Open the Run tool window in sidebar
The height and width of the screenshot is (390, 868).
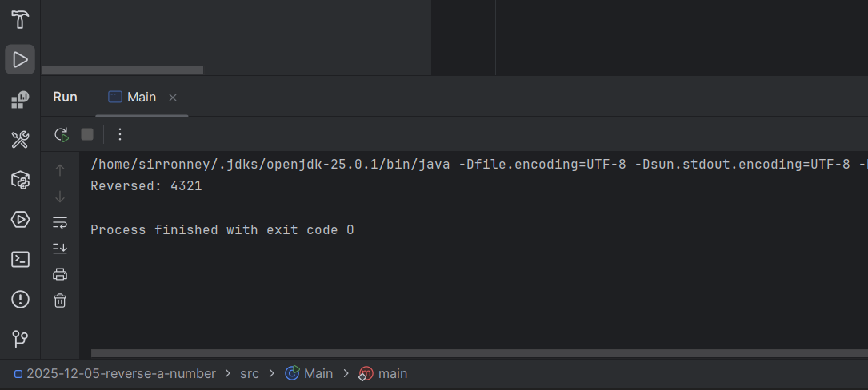[20, 59]
